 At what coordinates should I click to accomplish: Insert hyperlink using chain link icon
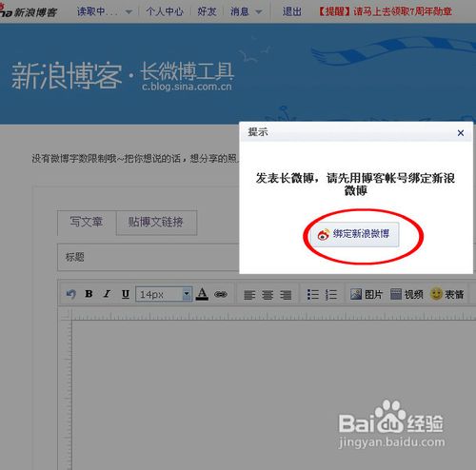coord(221,295)
